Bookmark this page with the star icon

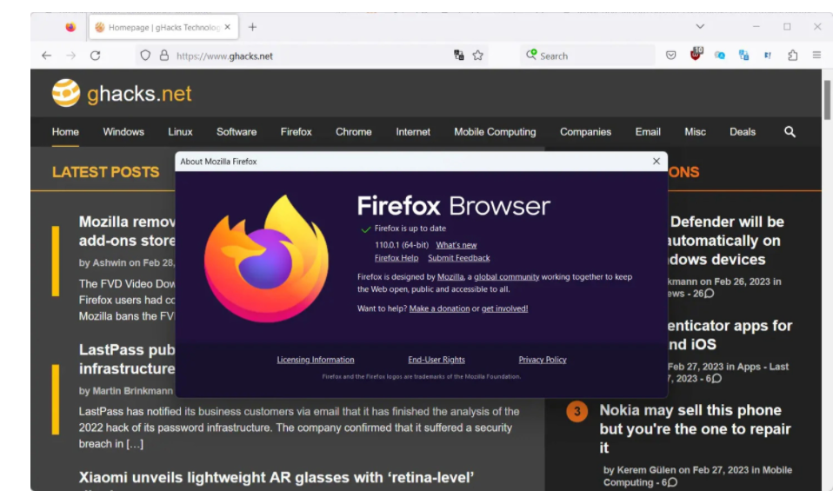click(477, 55)
